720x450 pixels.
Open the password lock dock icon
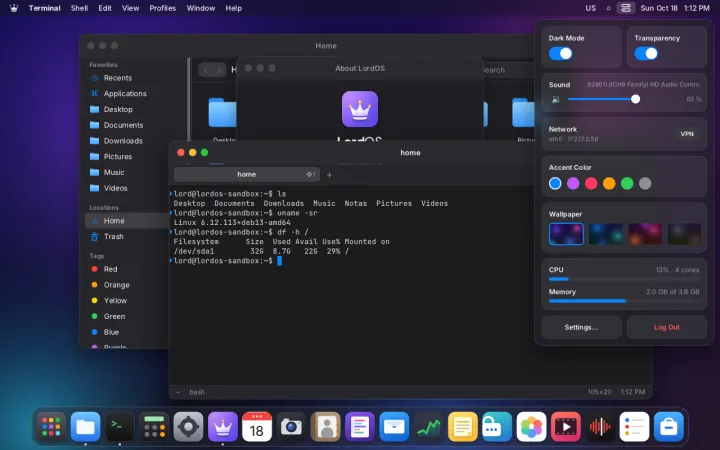click(497, 427)
